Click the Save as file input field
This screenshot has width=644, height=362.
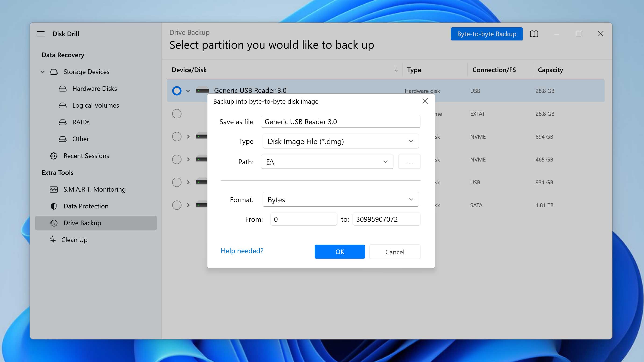341,122
